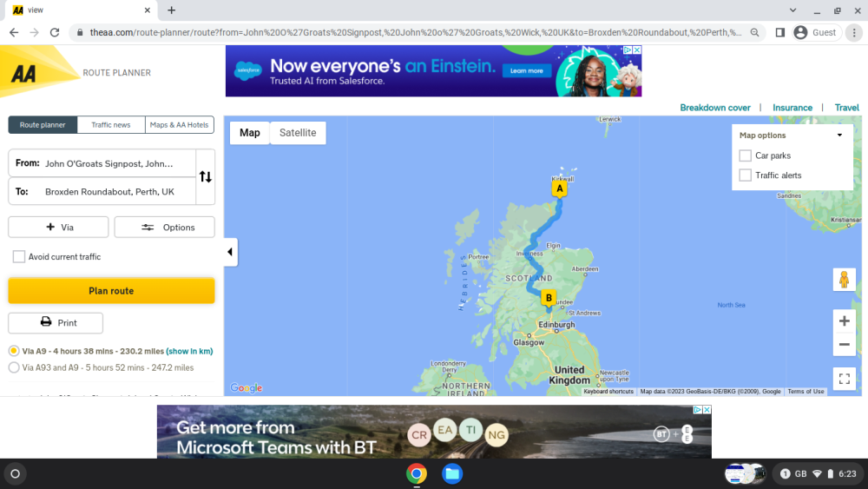Check Avoid current traffic
The height and width of the screenshot is (489, 868).
[x=19, y=257]
